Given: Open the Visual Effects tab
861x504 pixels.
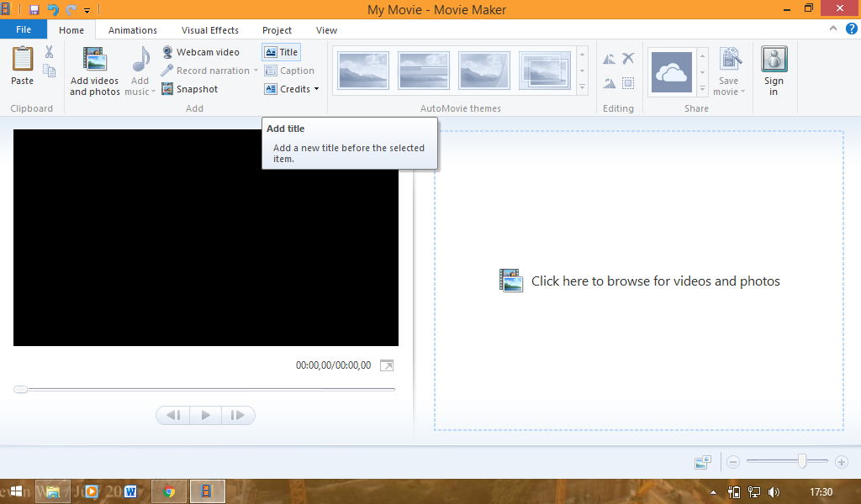Looking at the screenshot, I should point(209,30).
